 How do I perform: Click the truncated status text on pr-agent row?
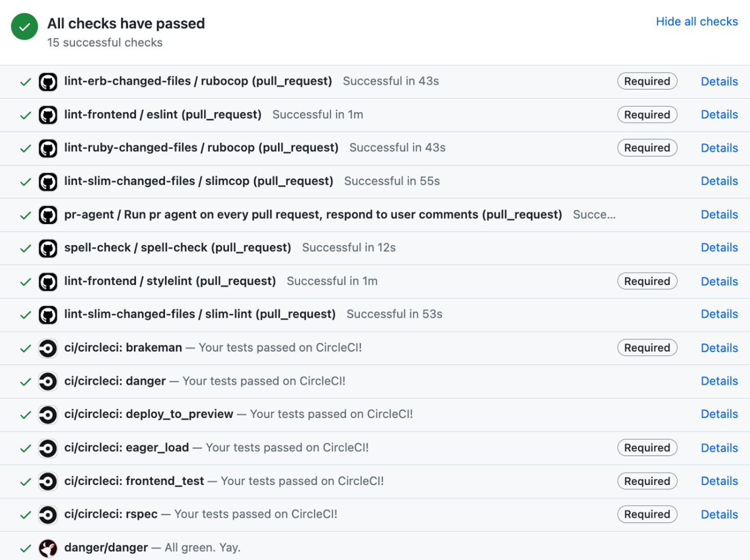[x=594, y=215]
